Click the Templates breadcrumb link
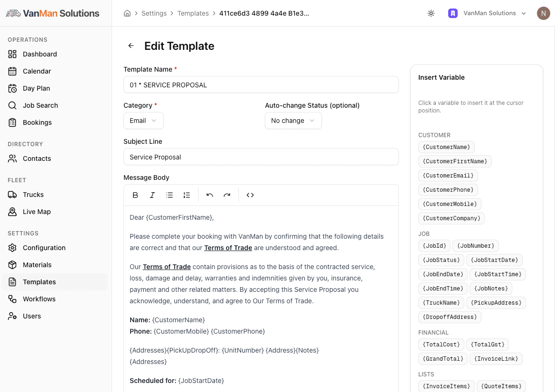Image resolution: width=555 pixels, height=392 pixels. pos(193,13)
